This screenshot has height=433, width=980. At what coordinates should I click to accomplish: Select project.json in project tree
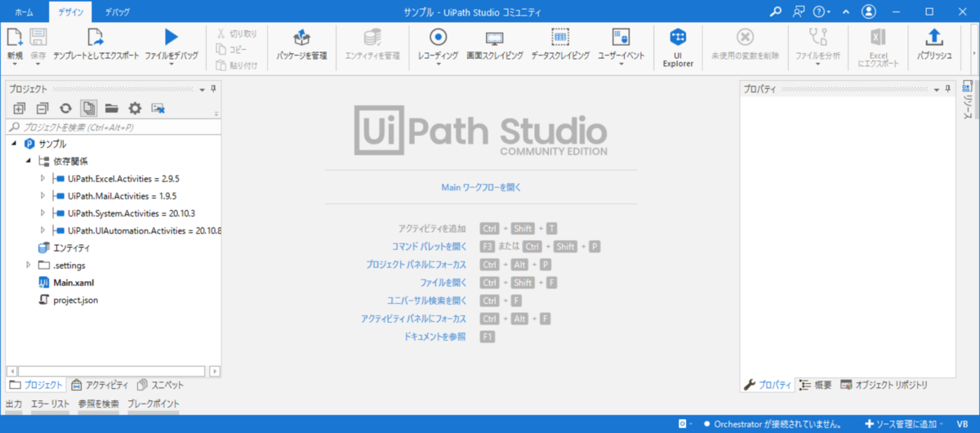pos(69,300)
